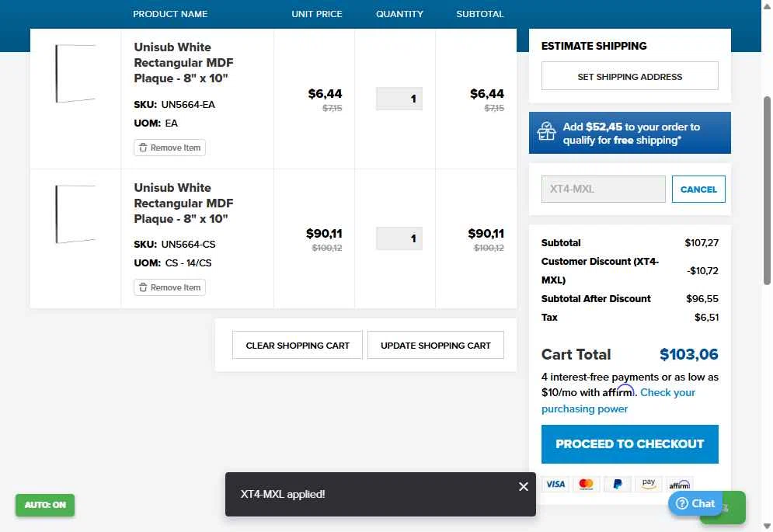Screen dimensions: 773x532
Task: Click the Customer Discount -$10,72 value
Action: (x=702, y=271)
